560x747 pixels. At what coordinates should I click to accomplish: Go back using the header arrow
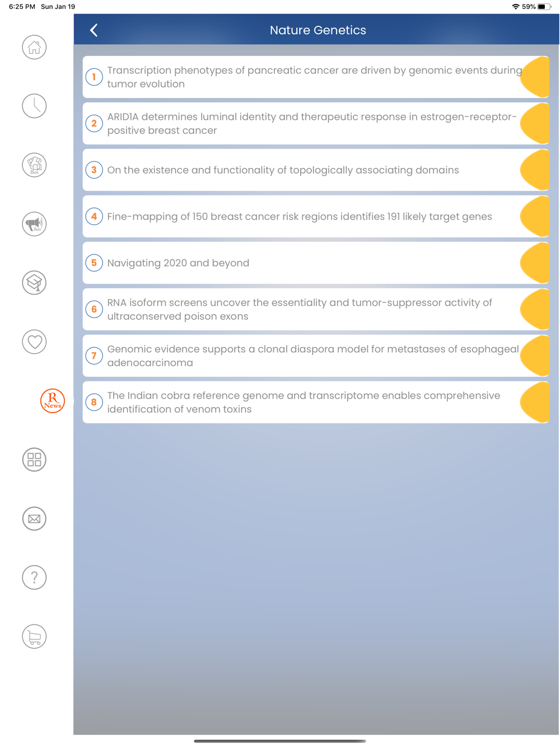(94, 30)
